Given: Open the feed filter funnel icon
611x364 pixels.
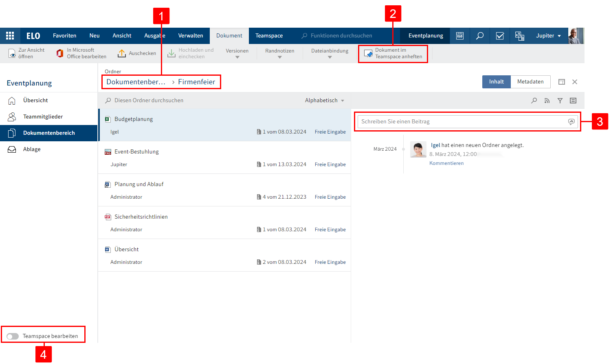Looking at the screenshot, I should coord(560,101).
